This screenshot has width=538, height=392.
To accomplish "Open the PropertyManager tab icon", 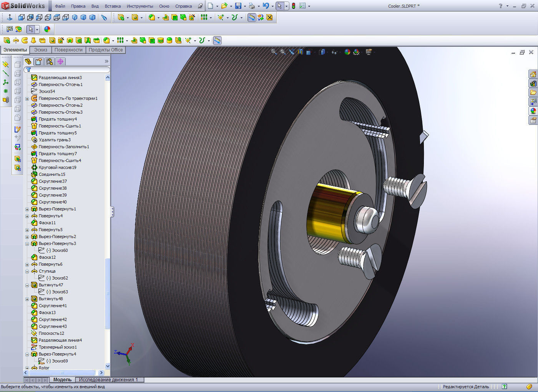I will 38,61.
